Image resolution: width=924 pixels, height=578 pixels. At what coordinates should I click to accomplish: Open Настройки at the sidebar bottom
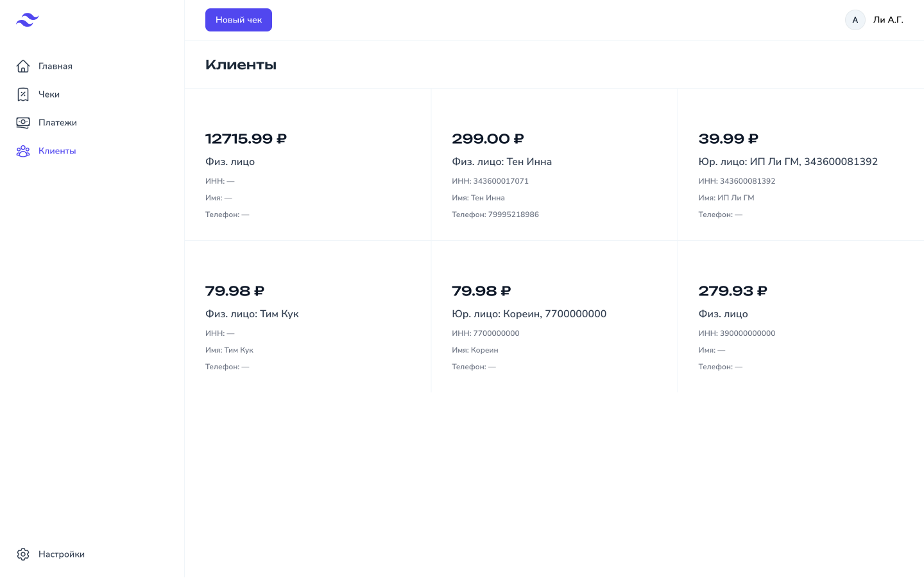[62, 554]
